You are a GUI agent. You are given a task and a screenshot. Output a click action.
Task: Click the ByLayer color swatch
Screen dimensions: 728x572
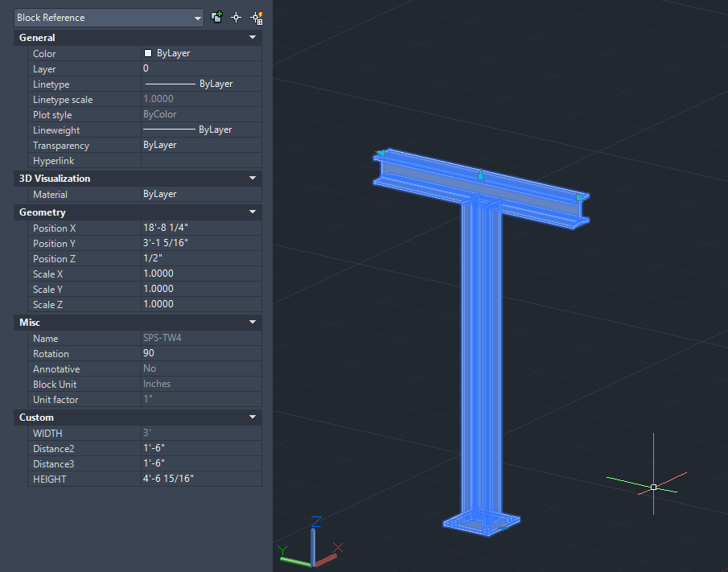[x=148, y=52]
